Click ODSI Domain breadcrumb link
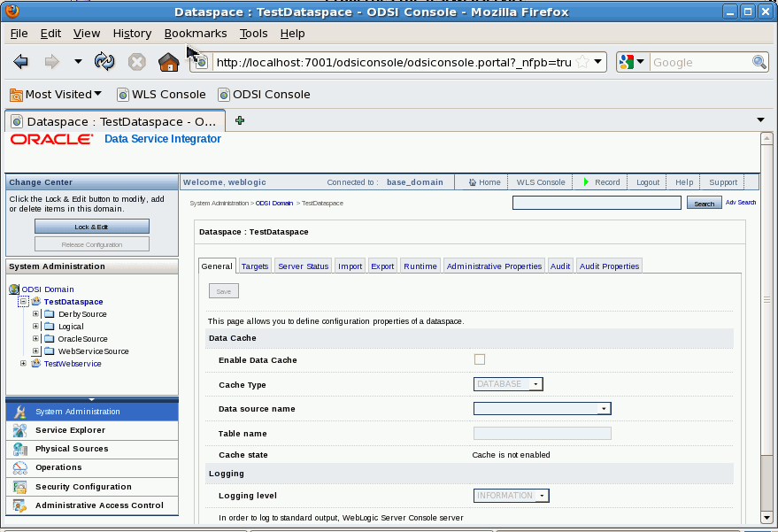778x532 pixels. (x=274, y=203)
